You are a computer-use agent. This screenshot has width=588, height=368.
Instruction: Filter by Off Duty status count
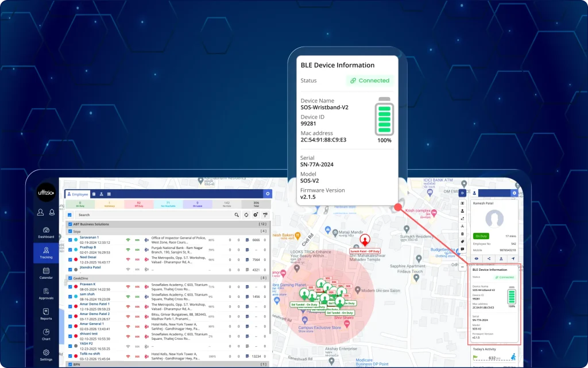pyautogui.click(x=139, y=204)
